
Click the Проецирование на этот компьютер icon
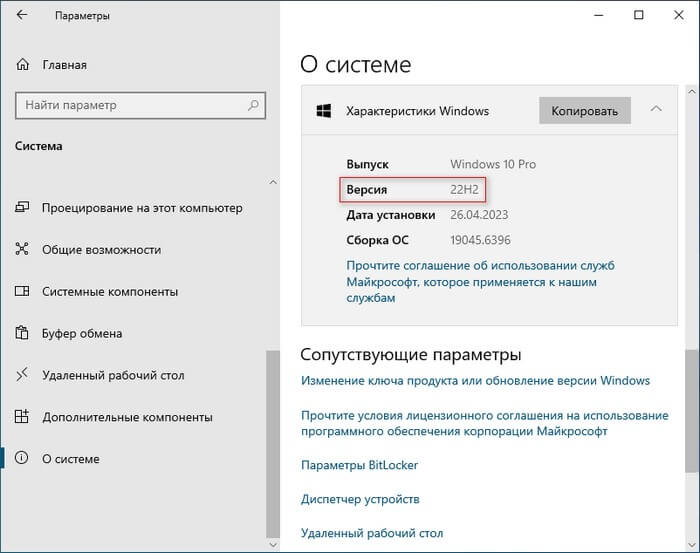coord(23,208)
